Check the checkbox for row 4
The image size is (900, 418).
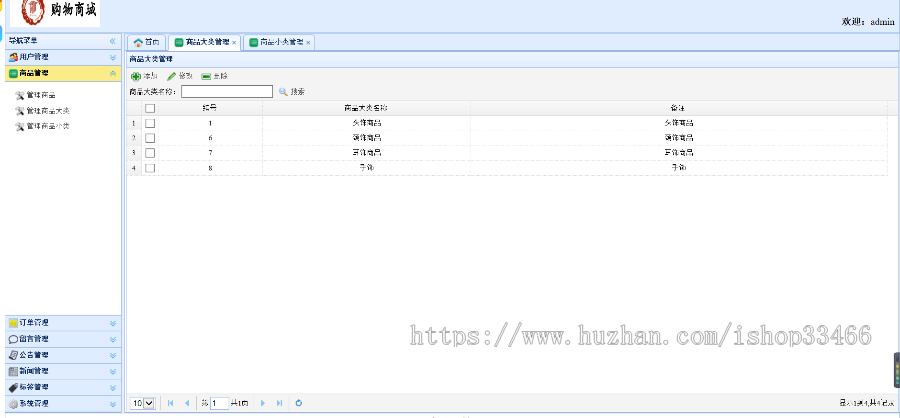[150, 168]
